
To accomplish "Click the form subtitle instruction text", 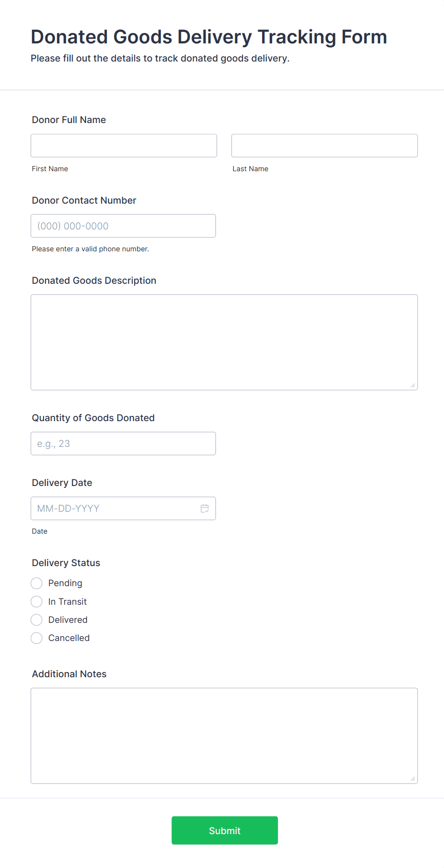I will (160, 58).
